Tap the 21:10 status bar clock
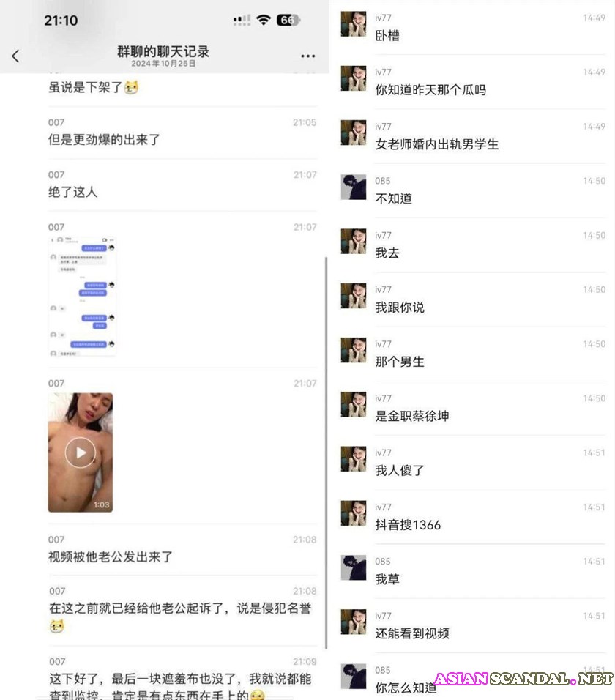The width and height of the screenshot is (615, 700). pyautogui.click(x=61, y=20)
